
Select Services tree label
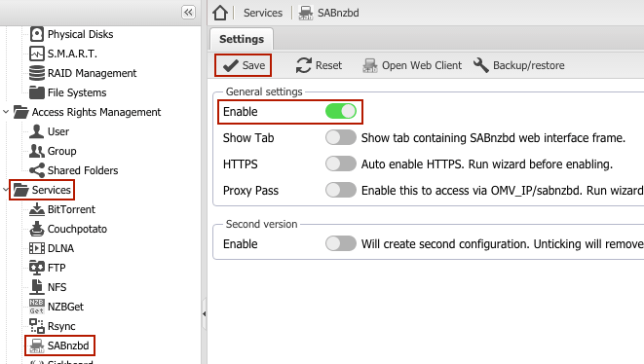[x=52, y=190]
